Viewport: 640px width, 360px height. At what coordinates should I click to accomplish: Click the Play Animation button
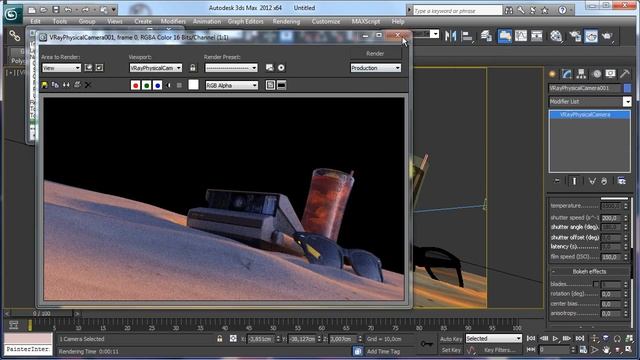point(555,338)
